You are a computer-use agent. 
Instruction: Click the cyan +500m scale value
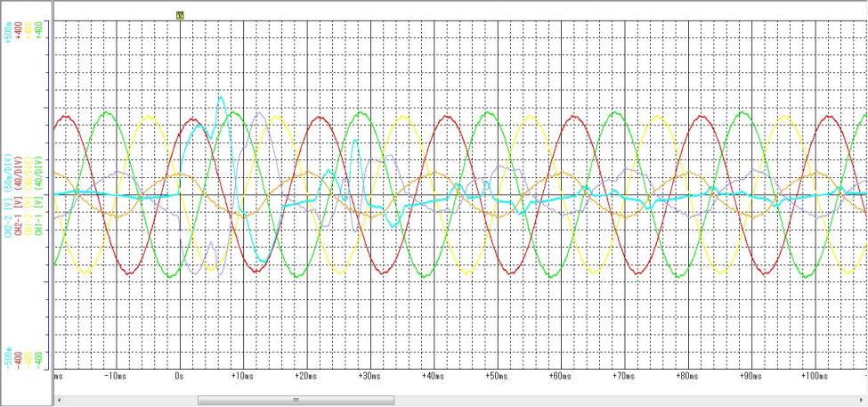point(8,30)
